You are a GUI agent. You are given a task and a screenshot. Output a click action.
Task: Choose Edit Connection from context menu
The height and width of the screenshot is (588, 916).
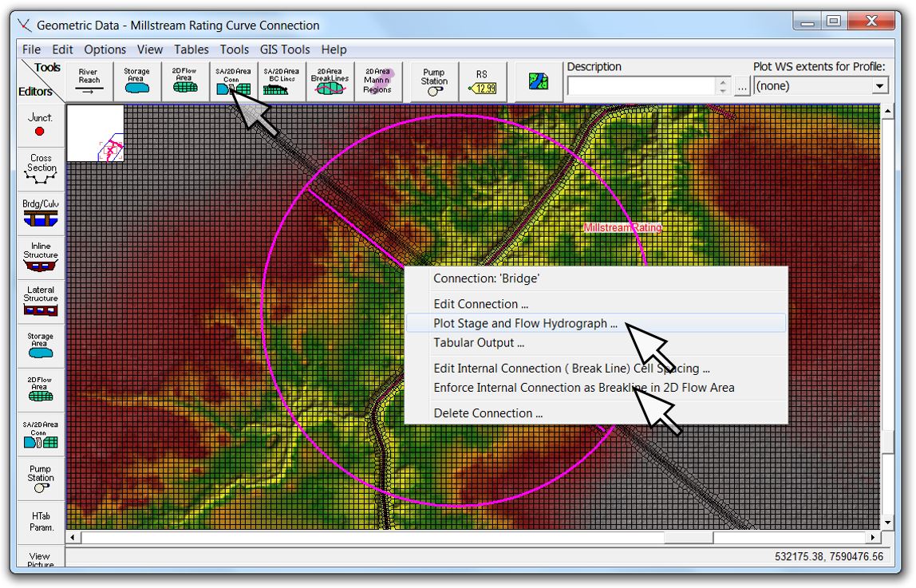coord(596,304)
